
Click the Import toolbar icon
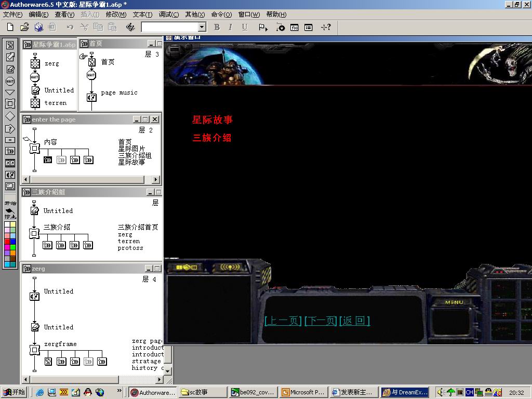[x=52, y=27]
